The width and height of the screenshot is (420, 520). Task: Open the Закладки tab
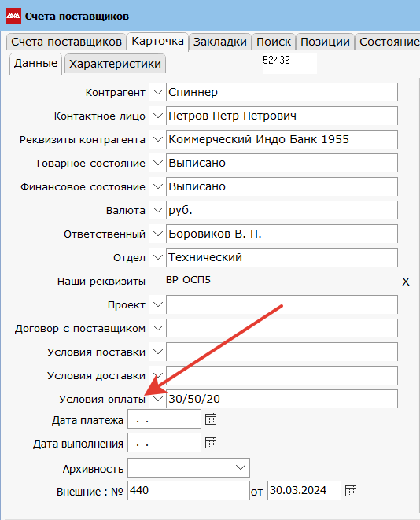[x=219, y=42]
